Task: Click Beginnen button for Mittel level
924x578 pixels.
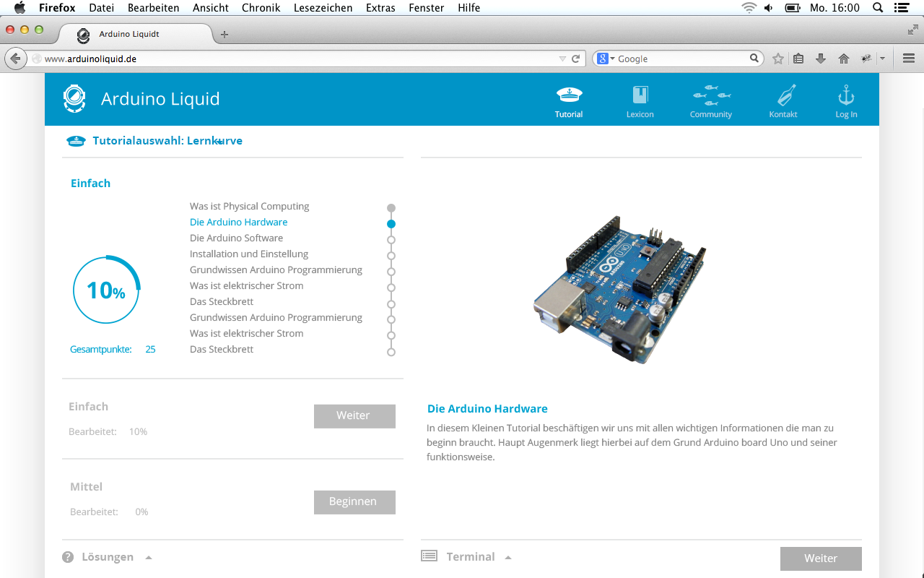Action: 354,502
